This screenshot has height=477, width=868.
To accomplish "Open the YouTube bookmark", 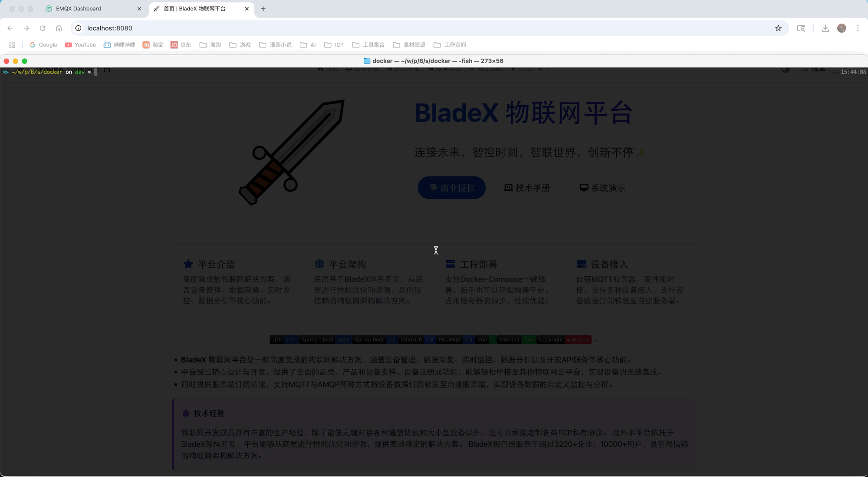I will tap(80, 45).
